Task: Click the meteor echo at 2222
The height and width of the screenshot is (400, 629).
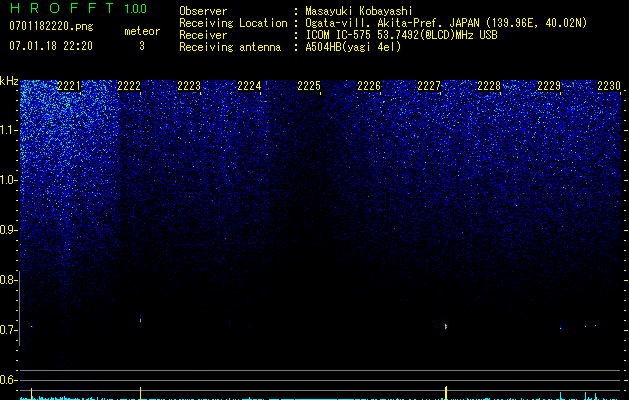Action: [140, 319]
